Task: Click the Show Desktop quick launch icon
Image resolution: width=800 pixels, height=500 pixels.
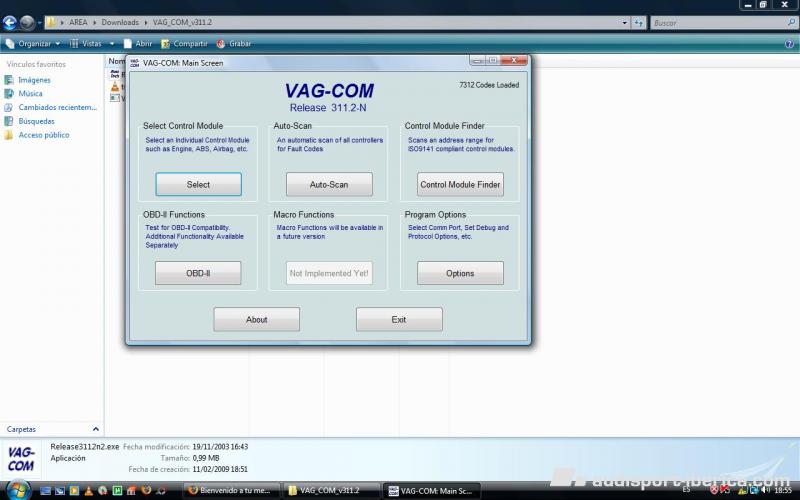Action: (x=45, y=491)
